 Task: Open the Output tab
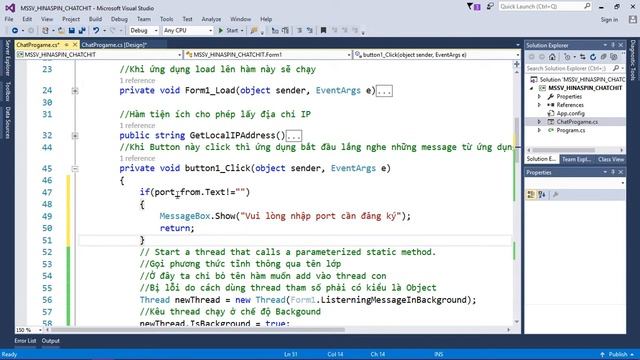pos(51,341)
